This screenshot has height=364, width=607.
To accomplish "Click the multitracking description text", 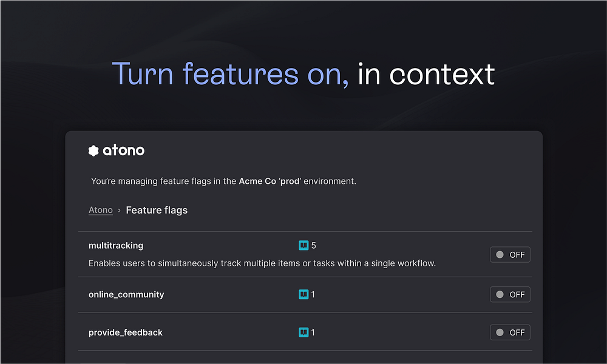I will point(262,263).
